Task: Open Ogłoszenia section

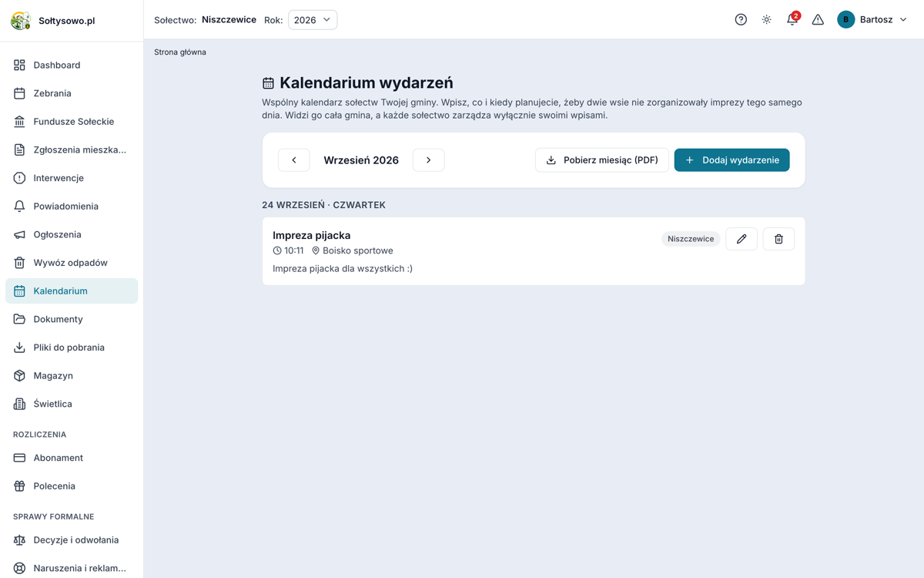Action: [x=72, y=234]
